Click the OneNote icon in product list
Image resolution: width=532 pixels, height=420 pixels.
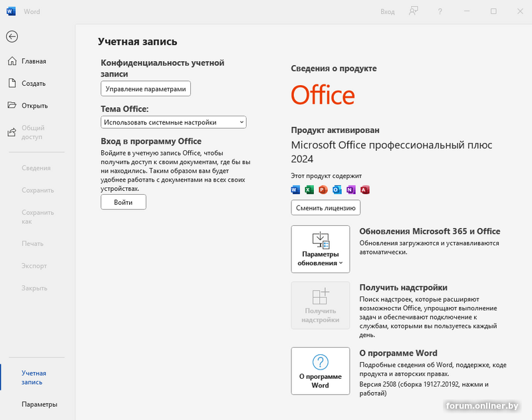[350, 190]
